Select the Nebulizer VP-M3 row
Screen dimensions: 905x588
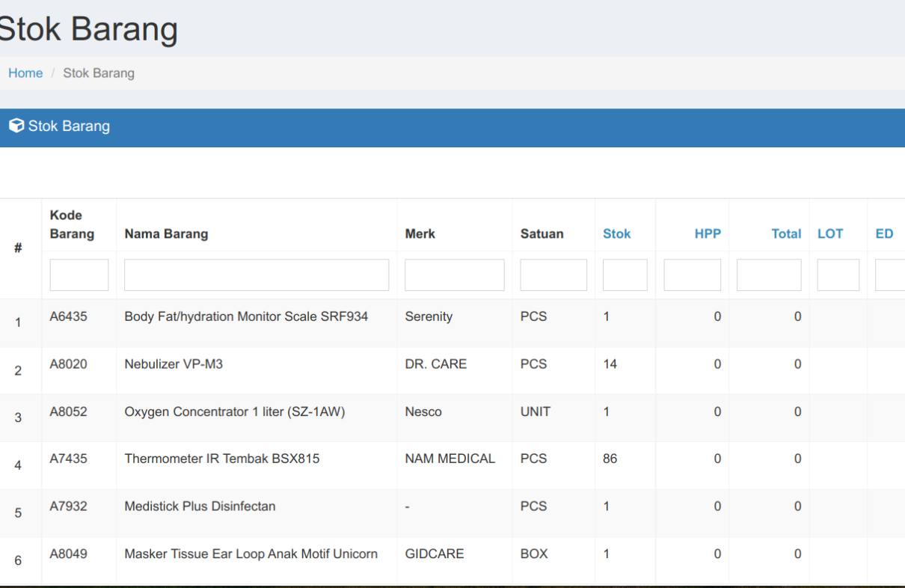coord(174,364)
